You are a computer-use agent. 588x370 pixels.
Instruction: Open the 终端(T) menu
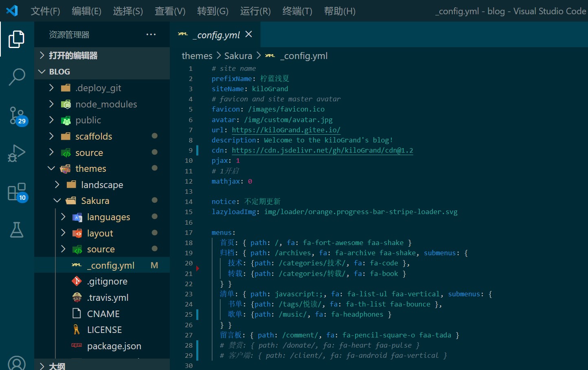pyautogui.click(x=297, y=11)
